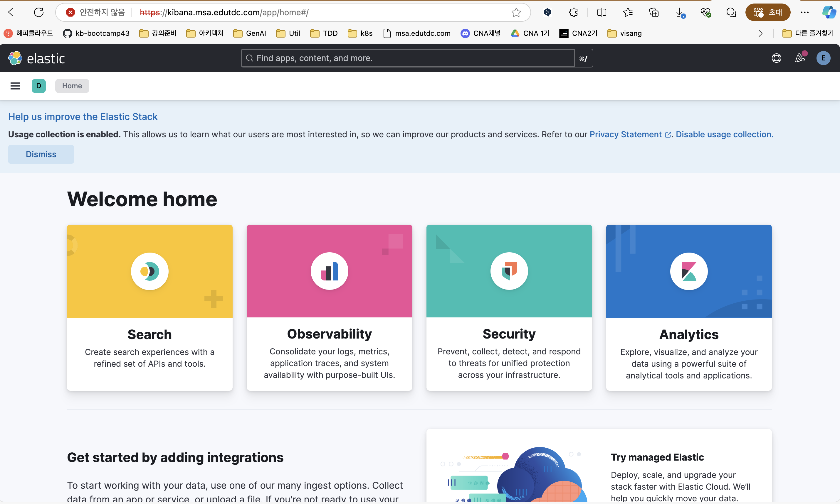This screenshot has width=840, height=504.
Task: Open the k8s bookmarks folder
Action: point(360,33)
